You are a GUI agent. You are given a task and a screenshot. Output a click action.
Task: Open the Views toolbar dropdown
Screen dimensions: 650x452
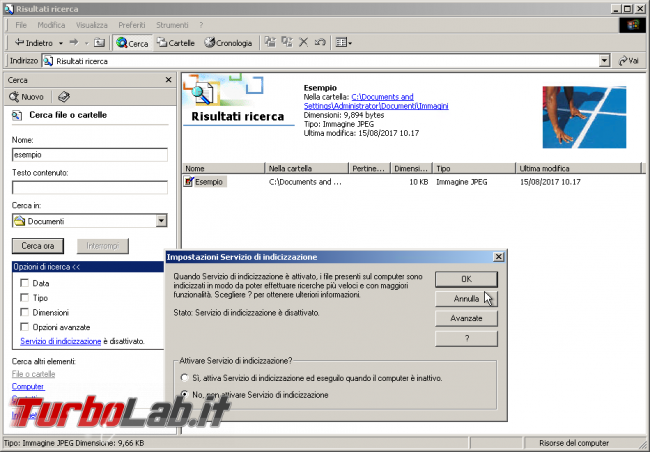(343, 42)
